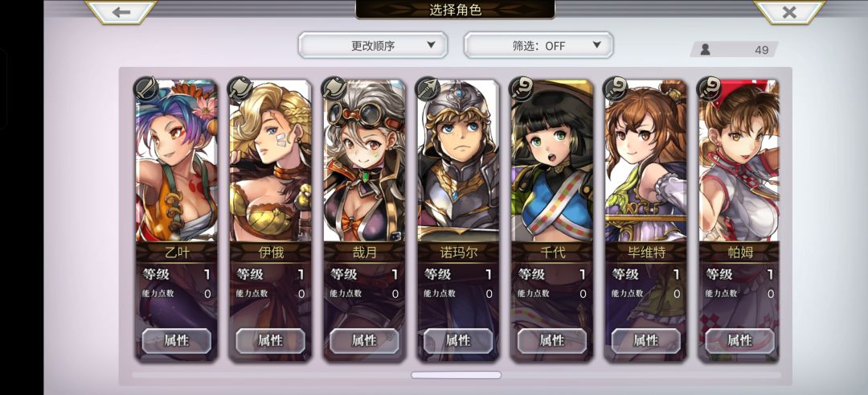
Task: Open 属性 for 千代
Action: coord(552,340)
